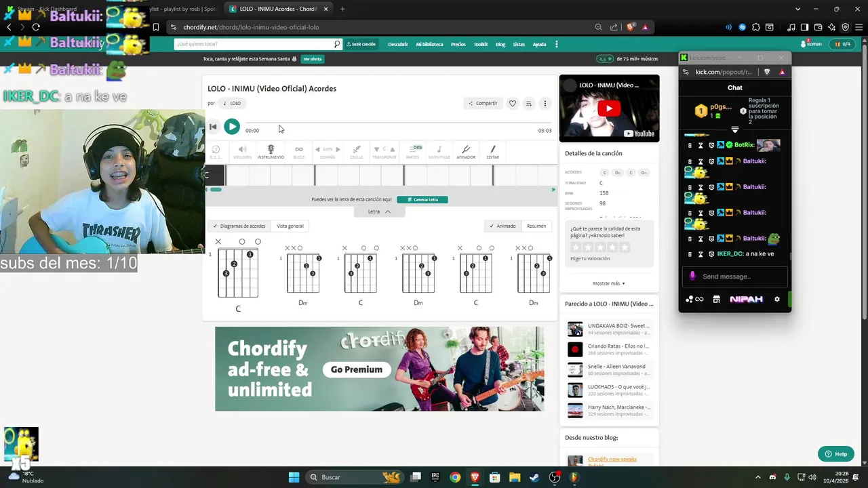Viewport: 868px width, 488px height.
Task: Jump back to the song start
Action: point(213,127)
